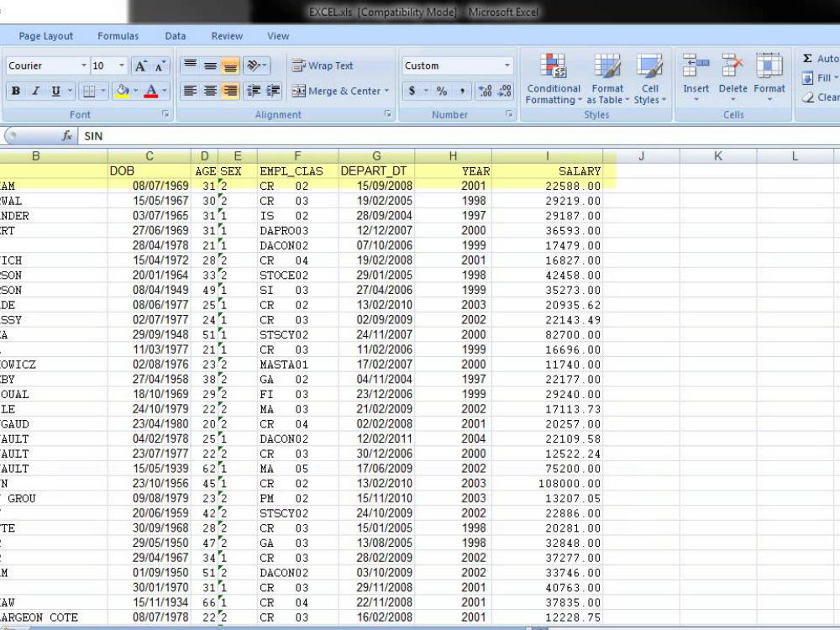Viewport: 840px width, 630px height.
Task: Open the Courier font name dropdown
Action: (x=83, y=66)
